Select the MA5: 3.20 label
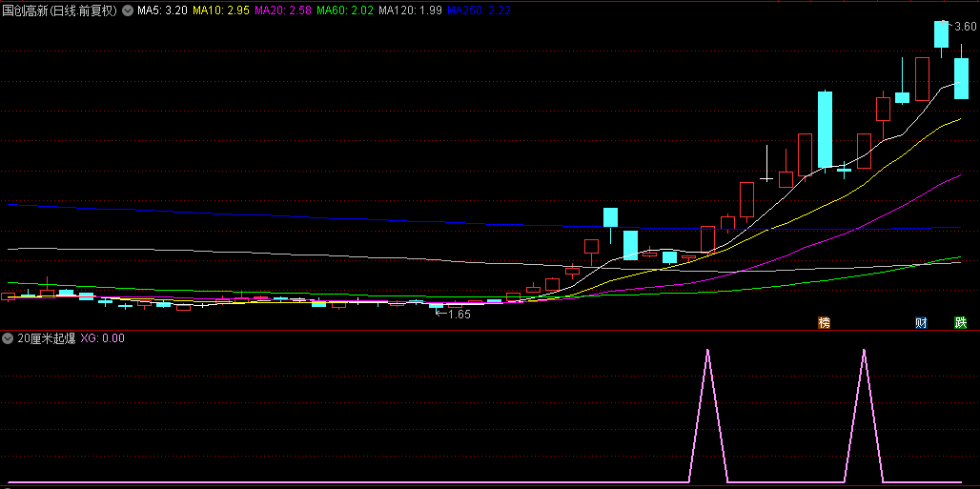This screenshot has width=980, height=489. pyautogui.click(x=161, y=10)
